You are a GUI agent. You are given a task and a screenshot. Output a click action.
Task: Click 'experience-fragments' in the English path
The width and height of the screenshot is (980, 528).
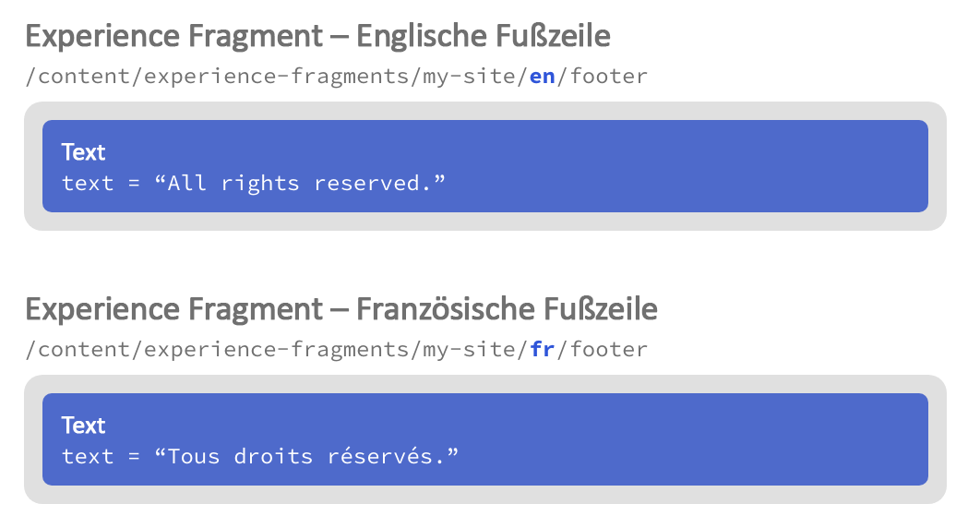(x=276, y=77)
